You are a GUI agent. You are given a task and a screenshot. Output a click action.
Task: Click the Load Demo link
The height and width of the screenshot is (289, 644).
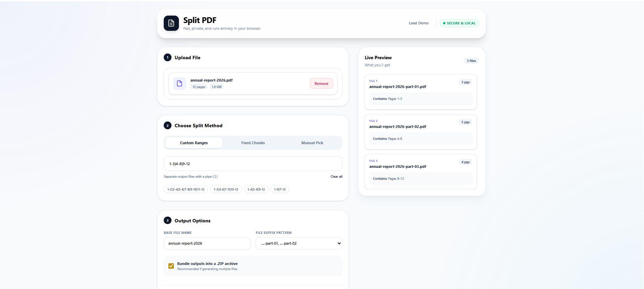(x=418, y=23)
